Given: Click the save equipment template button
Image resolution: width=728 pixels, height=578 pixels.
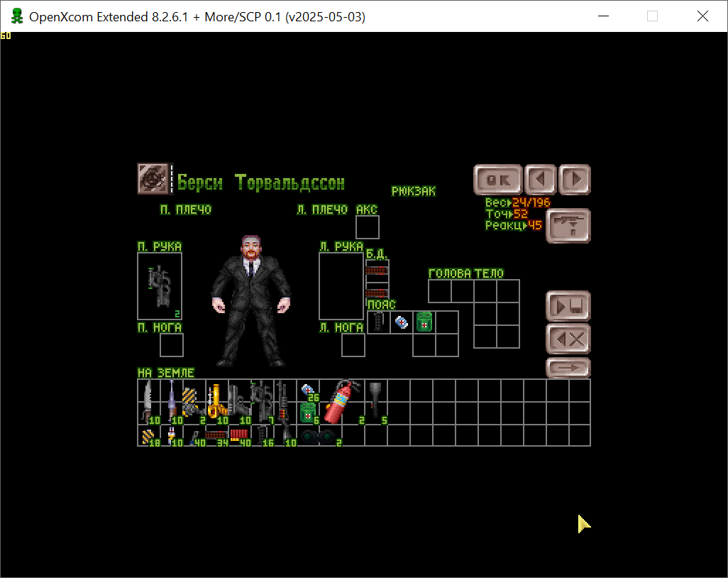Looking at the screenshot, I should (x=568, y=306).
